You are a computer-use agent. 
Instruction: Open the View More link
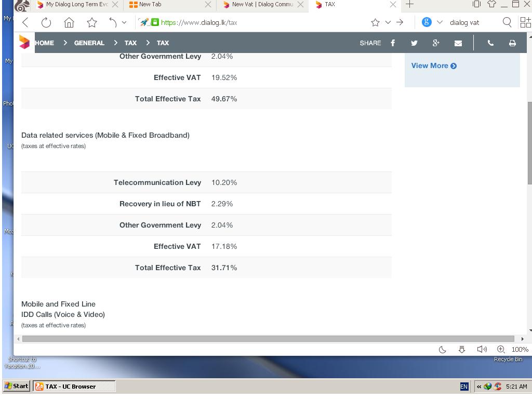[434, 66]
